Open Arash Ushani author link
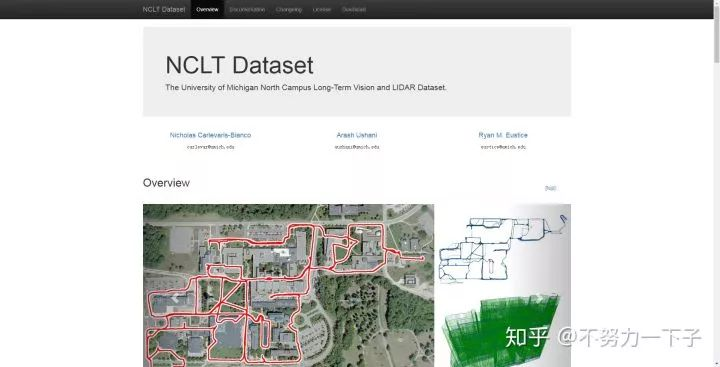 pyautogui.click(x=357, y=135)
